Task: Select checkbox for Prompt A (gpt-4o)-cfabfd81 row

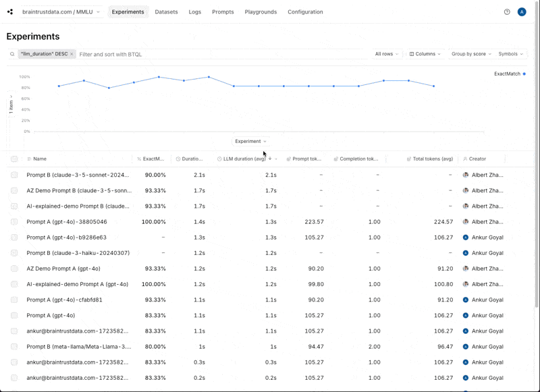Action: (14, 300)
